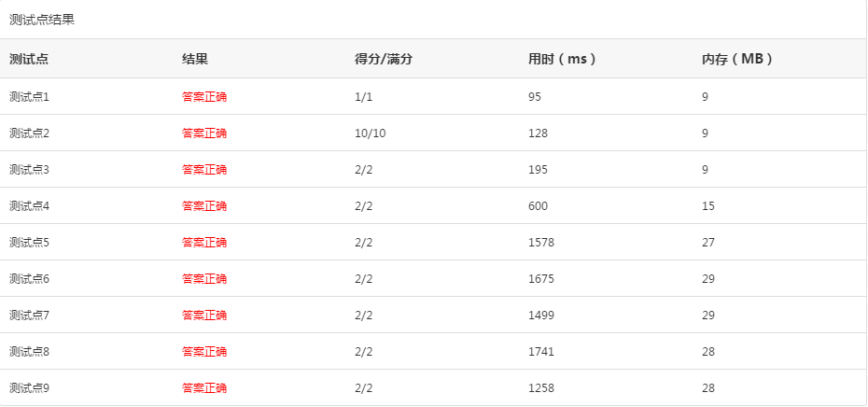
Task: Click the 答案正确 result for 测试点3
Action: pyautogui.click(x=204, y=169)
